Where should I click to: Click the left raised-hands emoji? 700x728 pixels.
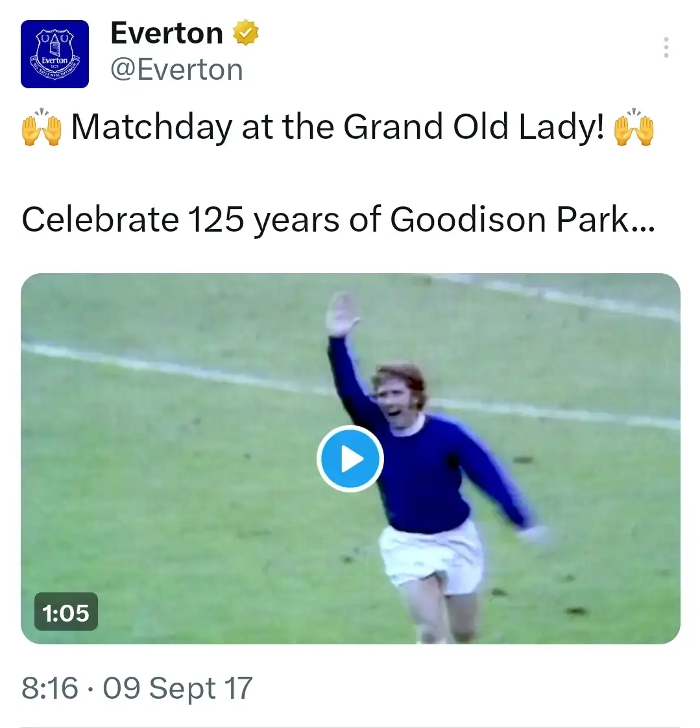pyautogui.click(x=42, y=127)
